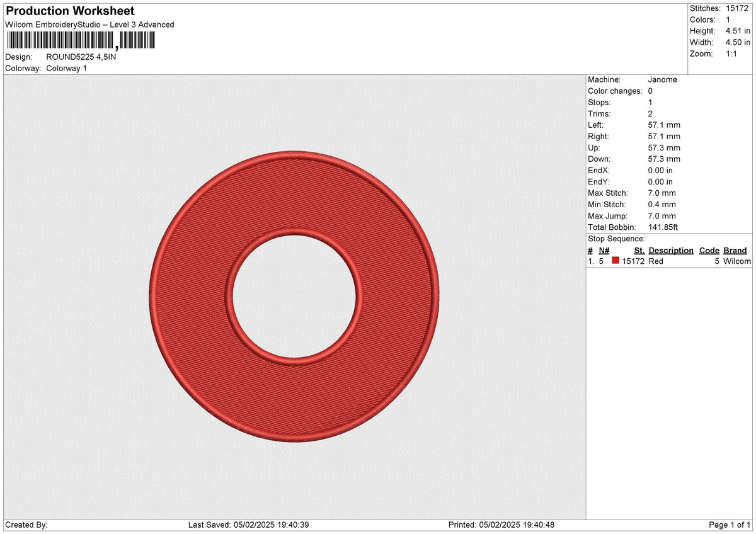Viewport: 756px width, 534px height.
Task: Click the 'EndY:' value 0.00 in
Action: click(x=660, y=181)
